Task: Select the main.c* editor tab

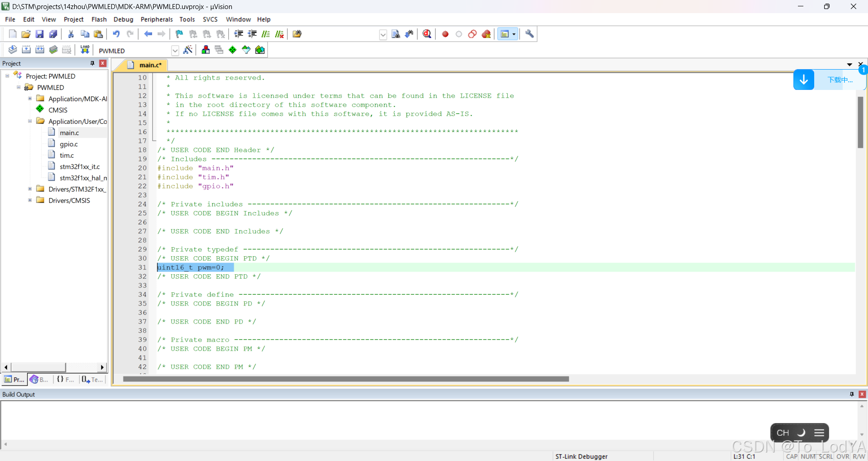Action: 145,65
